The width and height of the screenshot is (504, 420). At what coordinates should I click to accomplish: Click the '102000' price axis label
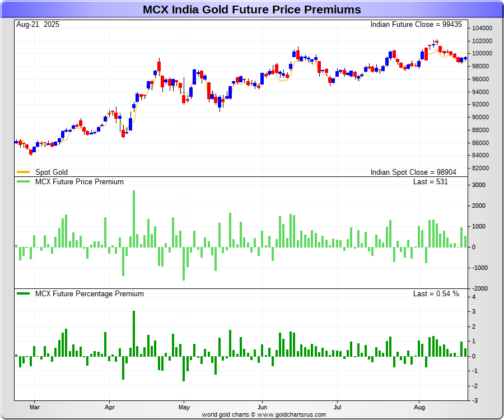click(x=482, y=41)
